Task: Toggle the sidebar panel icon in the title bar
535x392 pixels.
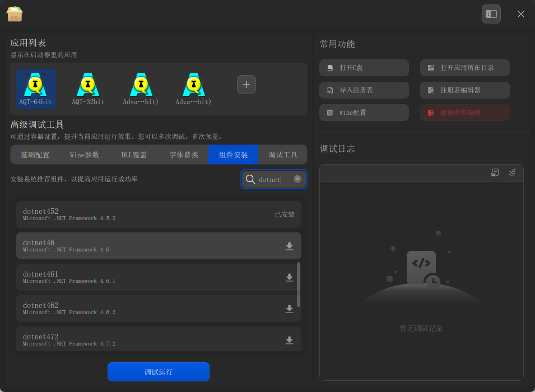Action: 491,14
